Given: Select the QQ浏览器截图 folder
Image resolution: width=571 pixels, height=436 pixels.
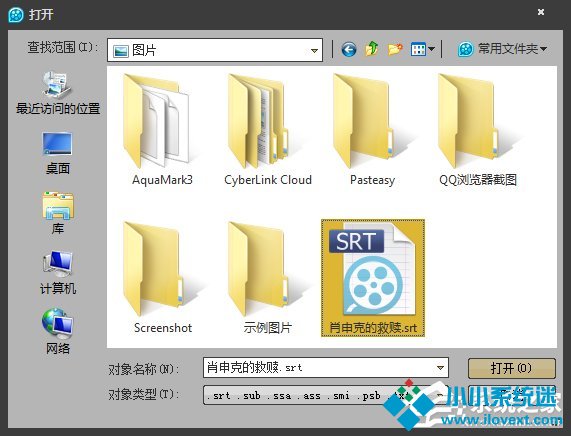Looking at the screenshot, I should click(x=478, y=130).
